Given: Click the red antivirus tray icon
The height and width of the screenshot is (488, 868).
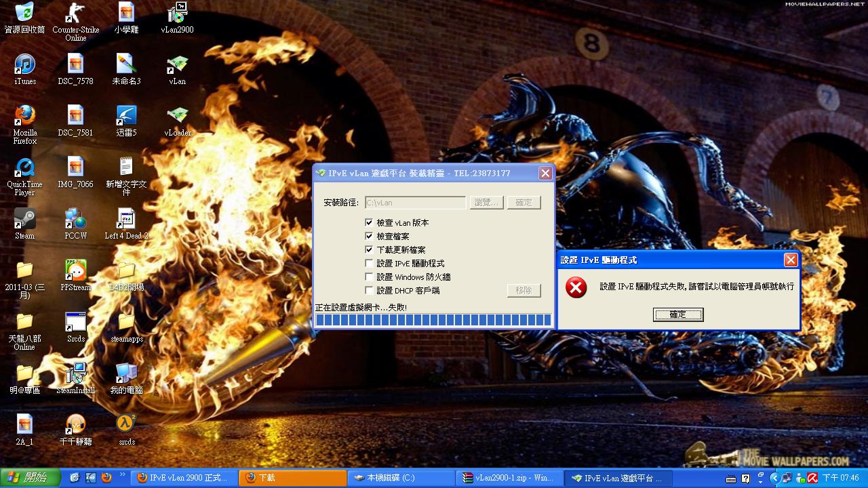Looking at the screenshot, I should [812, 479].
